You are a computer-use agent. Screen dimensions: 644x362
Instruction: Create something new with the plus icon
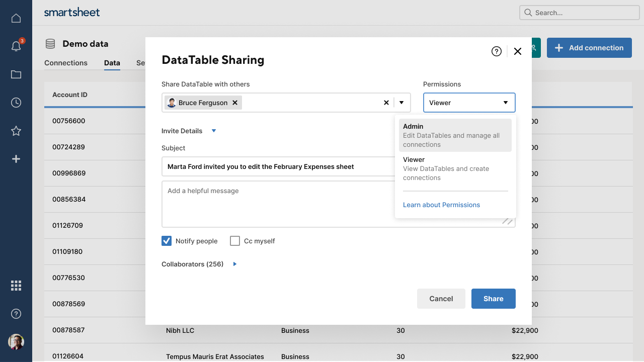pos(16,158)
